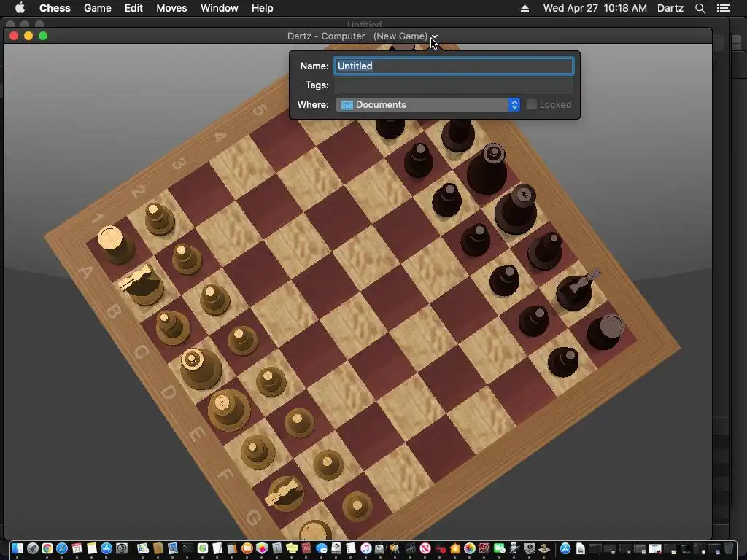The image size is (747, 560).
Task: Toggle the Locked checkbox
Action: point(532,105)
